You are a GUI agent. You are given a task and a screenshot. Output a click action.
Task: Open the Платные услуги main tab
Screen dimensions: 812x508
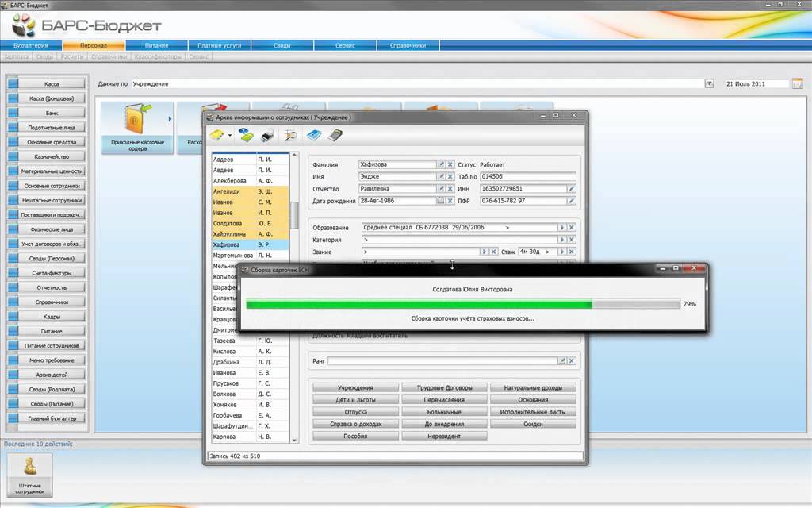[x=220, y=45]
